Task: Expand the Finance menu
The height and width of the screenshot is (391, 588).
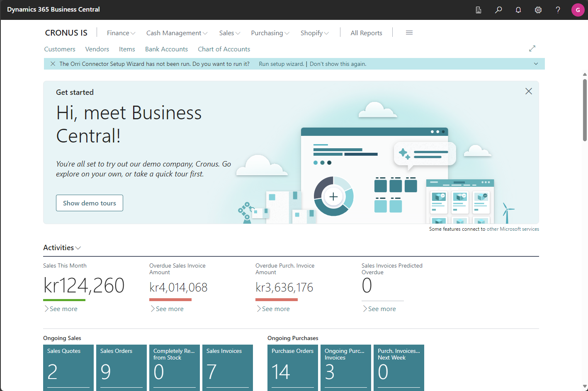Action: pos(121,33)
